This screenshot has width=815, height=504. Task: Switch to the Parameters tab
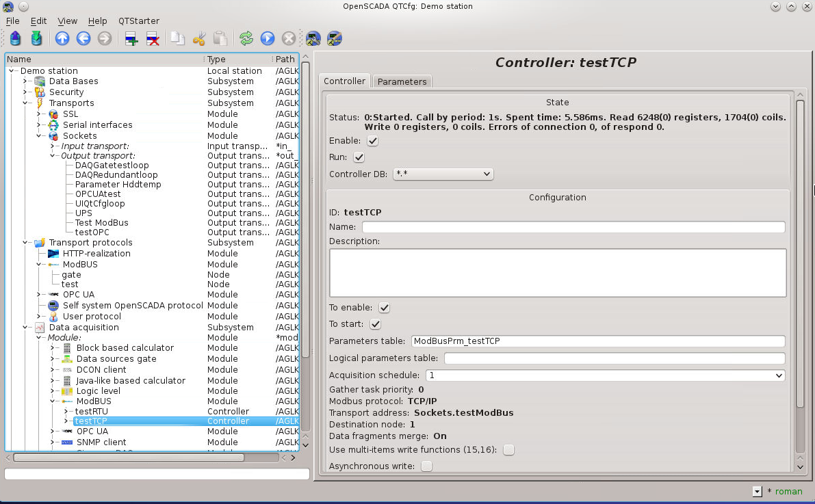pos(402,81)
